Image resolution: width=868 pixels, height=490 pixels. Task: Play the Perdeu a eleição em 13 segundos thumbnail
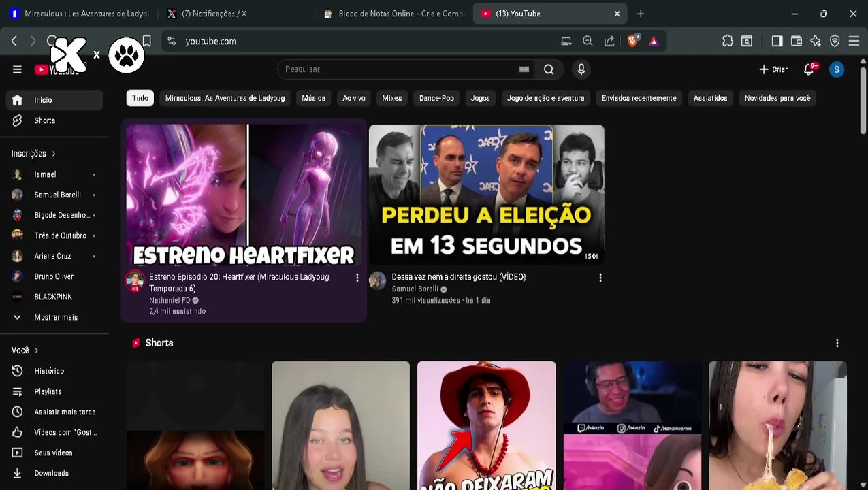tap(487, 195)
